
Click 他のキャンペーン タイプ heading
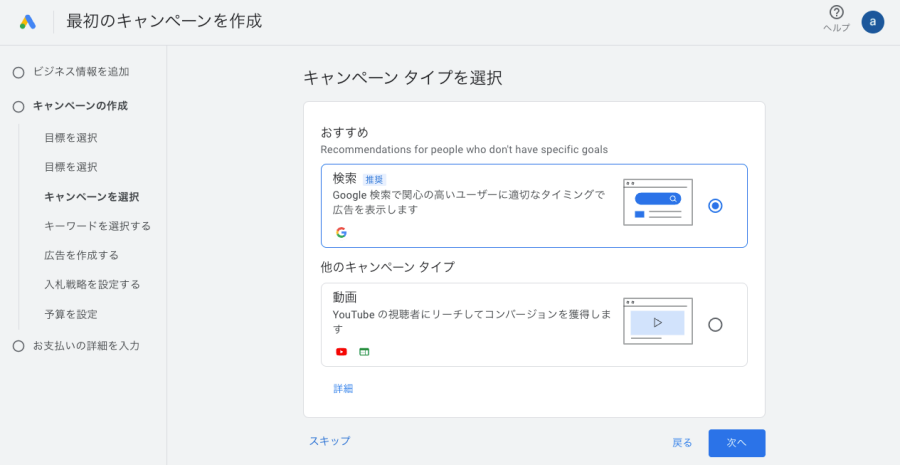pyautogui.click(x=387, y=267)
